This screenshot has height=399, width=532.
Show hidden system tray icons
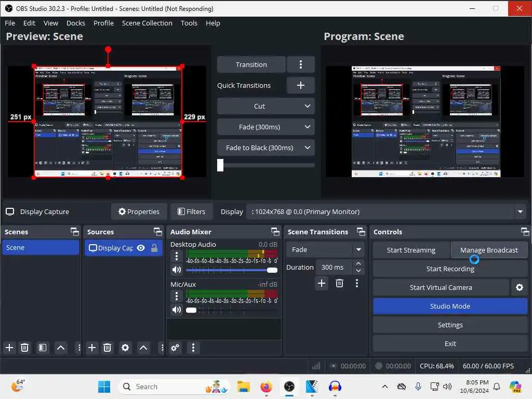[385, 387]
